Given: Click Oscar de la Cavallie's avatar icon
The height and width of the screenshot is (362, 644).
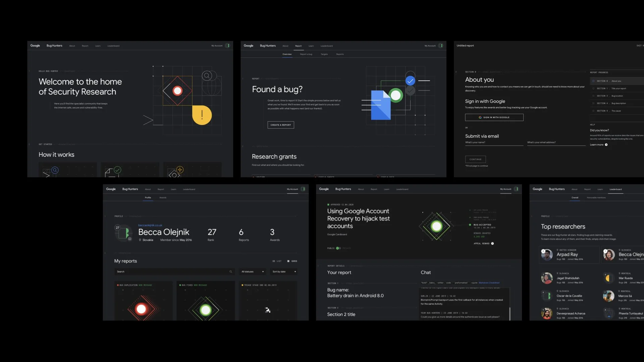Looking at the screenshot, I should [547, 296].
